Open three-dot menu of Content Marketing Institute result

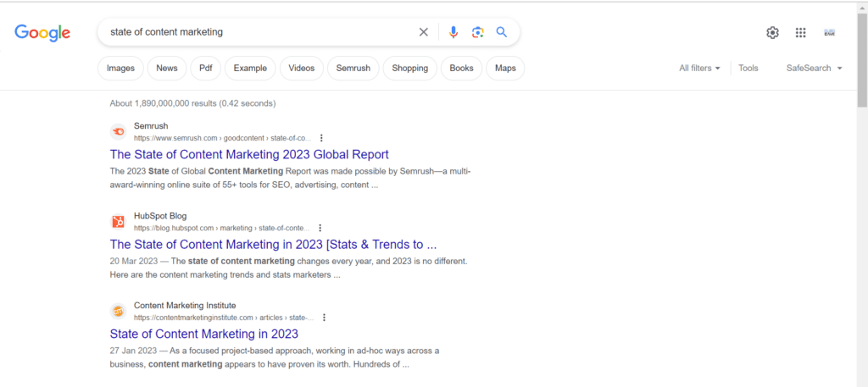[x=324, y=318]
